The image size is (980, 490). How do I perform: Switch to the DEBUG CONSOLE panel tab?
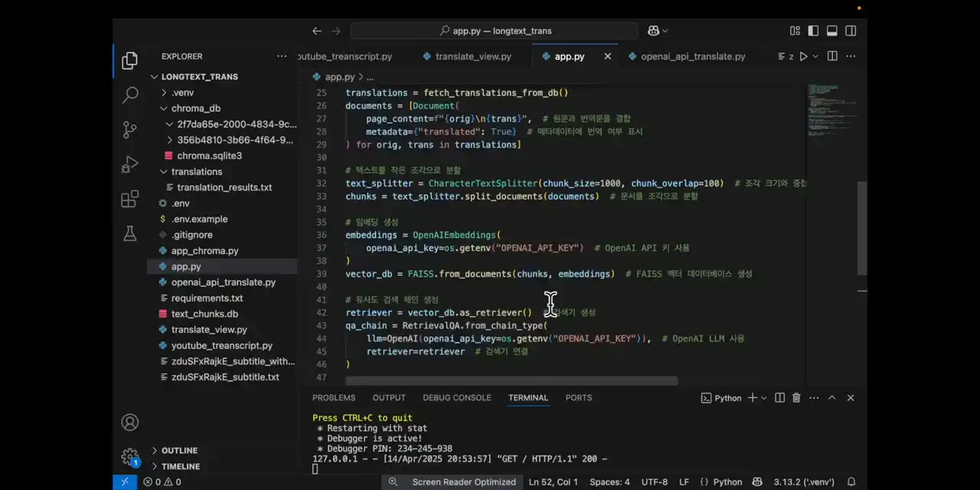click(456, 398)
